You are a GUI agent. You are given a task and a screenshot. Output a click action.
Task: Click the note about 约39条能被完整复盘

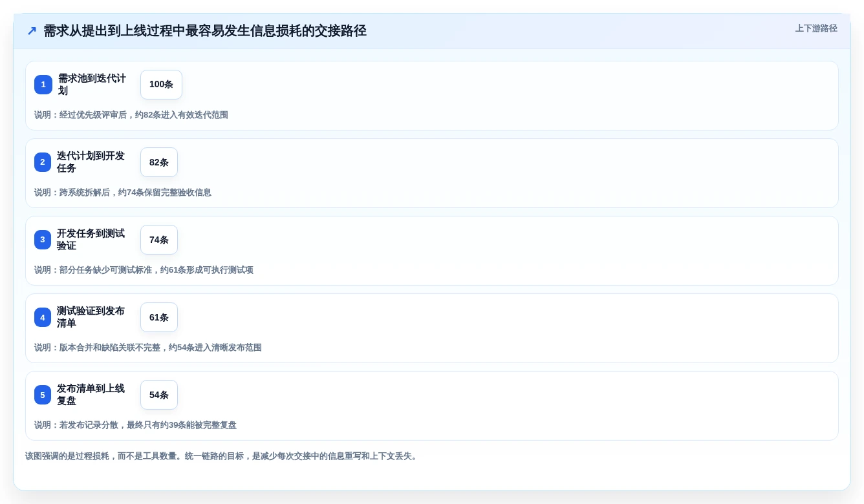pyautogui.click(x=135, y=425)
